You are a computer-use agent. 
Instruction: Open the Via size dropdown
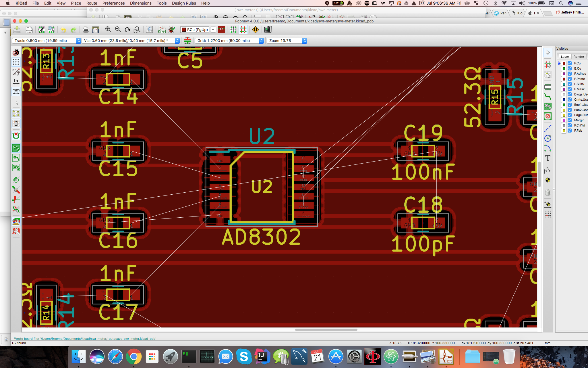131,41
